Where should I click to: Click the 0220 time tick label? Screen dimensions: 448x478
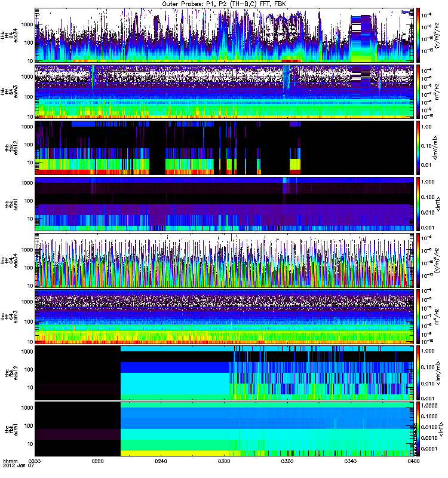98,462
